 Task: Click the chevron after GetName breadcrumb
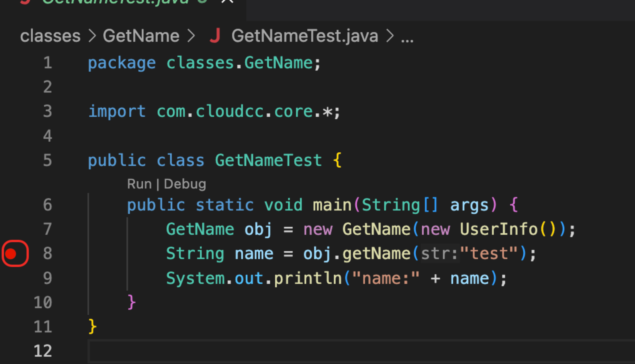(191, 36)
